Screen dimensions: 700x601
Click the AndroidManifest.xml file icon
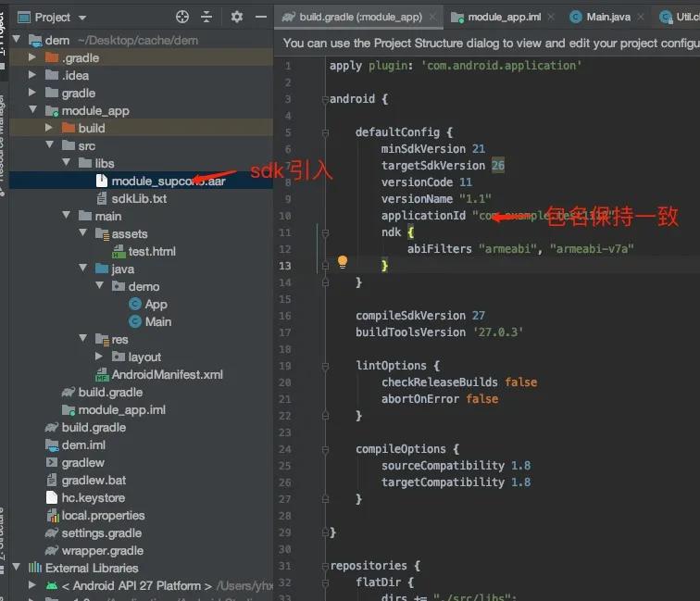[x=102, y=375]
